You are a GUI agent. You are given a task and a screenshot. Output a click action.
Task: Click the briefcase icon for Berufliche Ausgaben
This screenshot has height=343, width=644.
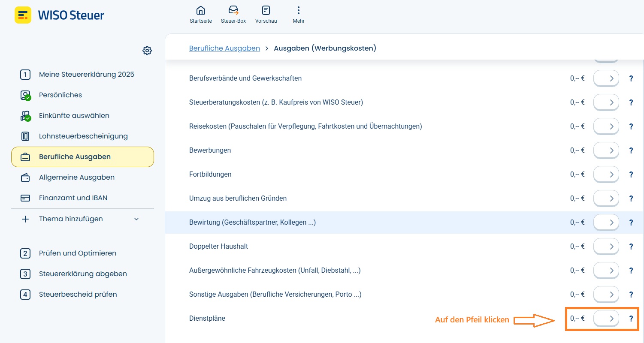25,157
